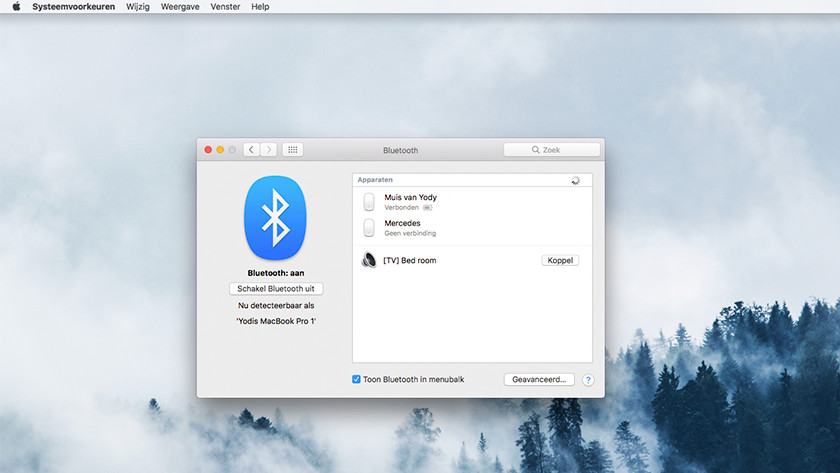840x473 pixels.
Task: Minimize the Bluetooth window with yellow button
Action: tap(220, 149)
